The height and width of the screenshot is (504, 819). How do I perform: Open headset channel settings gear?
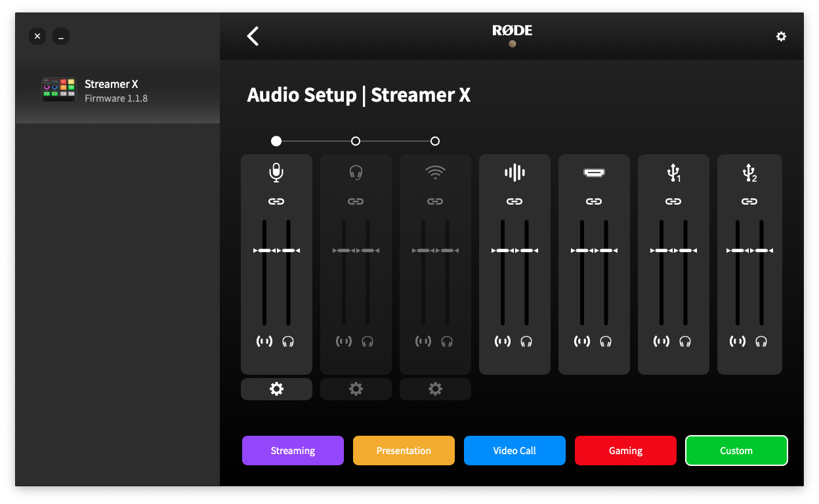click(x=356, y=389)
